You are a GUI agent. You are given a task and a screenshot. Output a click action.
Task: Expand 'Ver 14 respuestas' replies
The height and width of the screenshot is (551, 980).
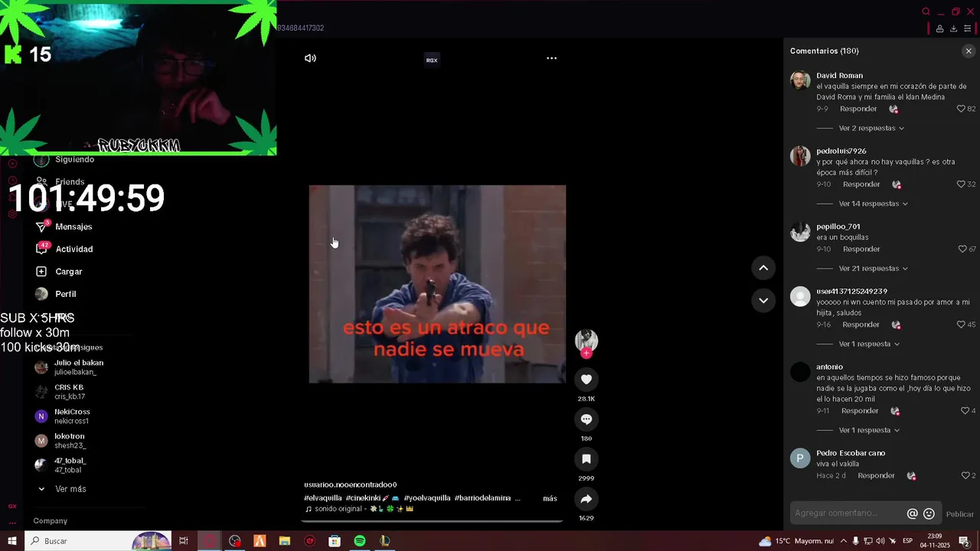click(873, 204)
